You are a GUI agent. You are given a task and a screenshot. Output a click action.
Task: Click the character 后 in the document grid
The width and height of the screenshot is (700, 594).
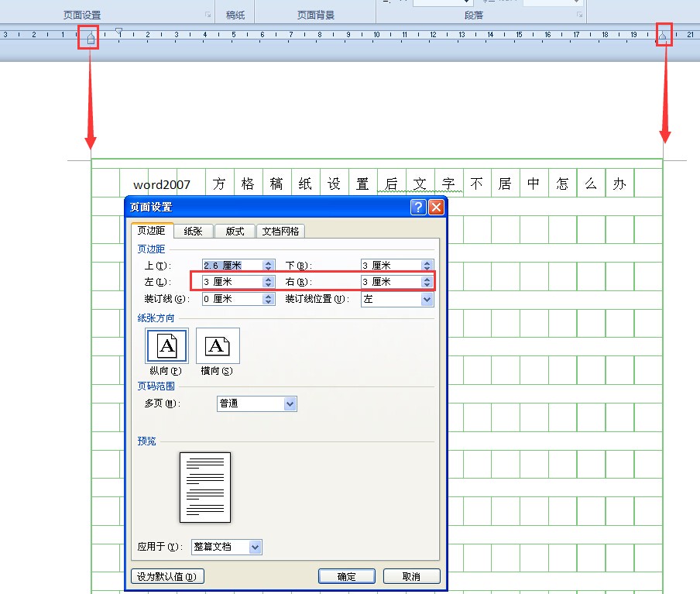pos(391,184)
